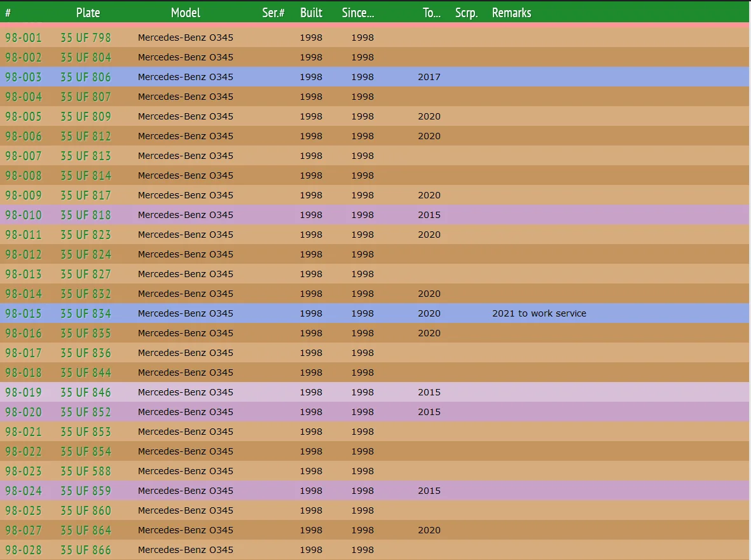Click plate 35 UF 806 link
This screenshot has width=751, height=560.
86,77
